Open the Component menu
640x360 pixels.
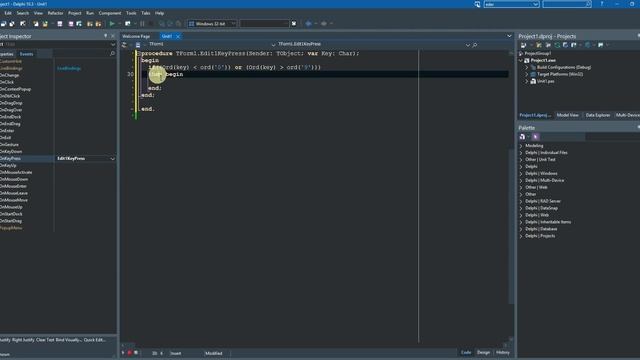110,13
